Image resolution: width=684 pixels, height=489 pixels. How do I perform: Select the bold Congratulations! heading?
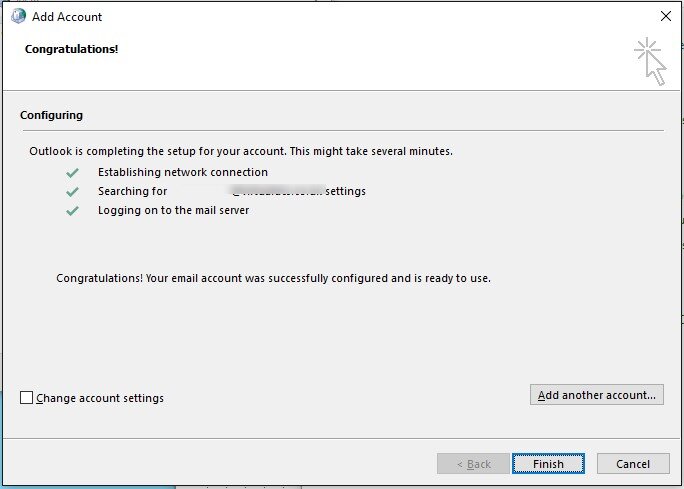coord(72,49)
